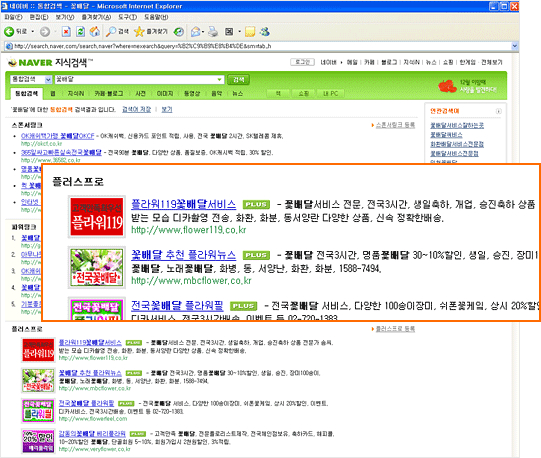The width and height of the screenshot is (541, 458).
Task: Open the 도움말(H) menu
Action: tap(156, 17)
